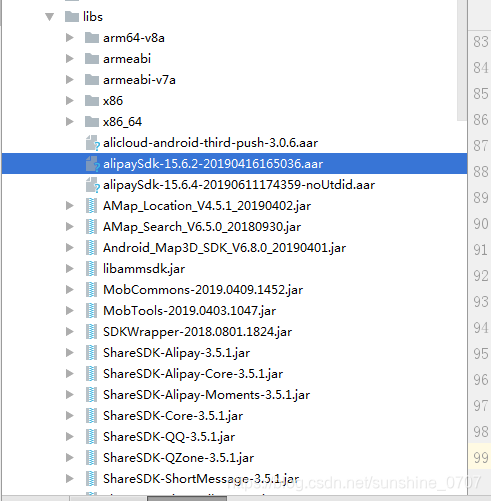Expand AMap_Search_V6.5.0 jar arrow

pyautogui.click(x=69, y=227)
